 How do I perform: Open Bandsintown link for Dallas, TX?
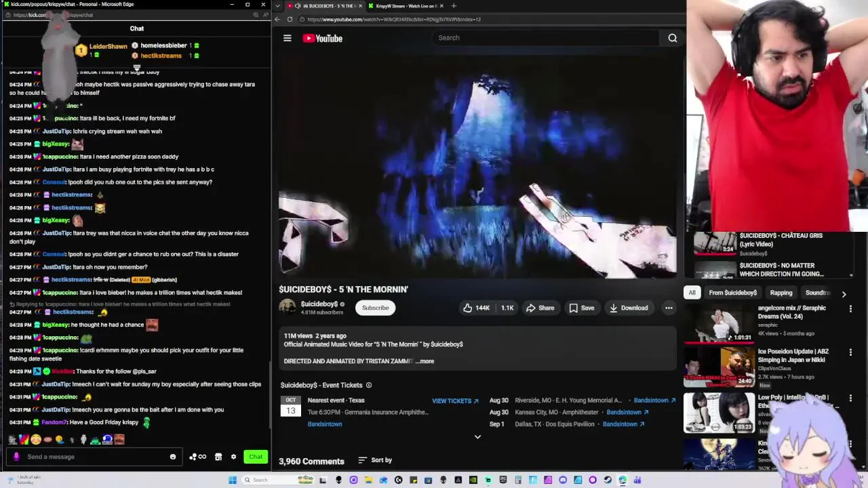(x=623, y=424)
